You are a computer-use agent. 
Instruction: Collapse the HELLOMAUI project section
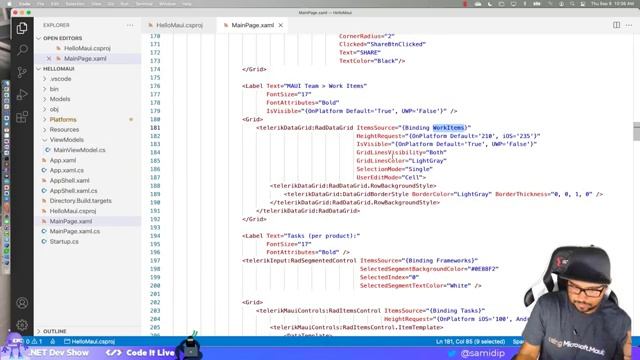pos(58,69)
